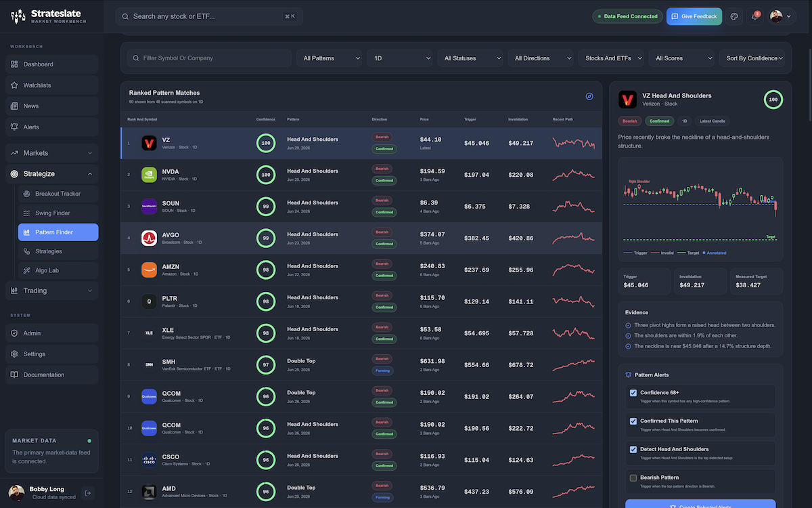The width and height of the screenshot is (812, 508).
Task: Open Admin shield icon
Action: 15,333
